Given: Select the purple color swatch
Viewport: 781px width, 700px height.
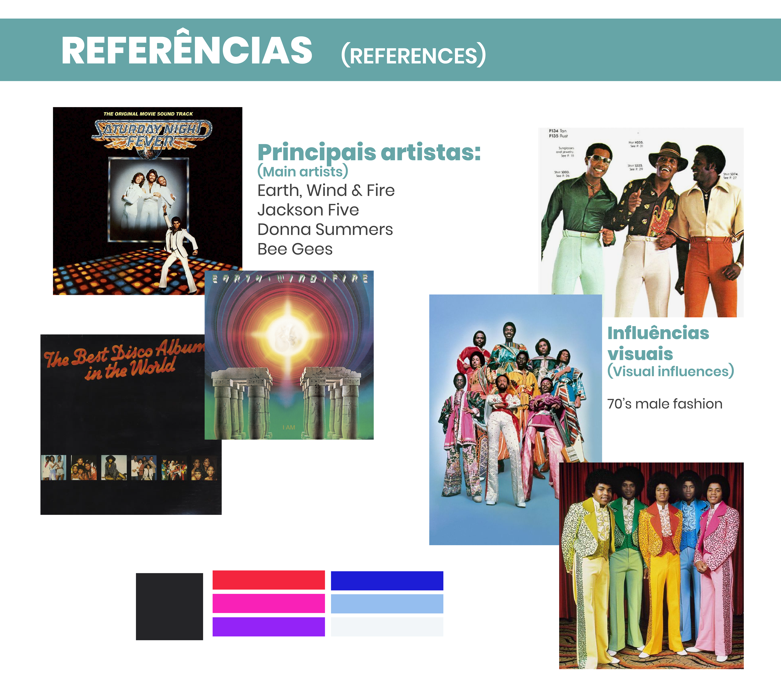Looking at the screenshot, I should 268,627.
